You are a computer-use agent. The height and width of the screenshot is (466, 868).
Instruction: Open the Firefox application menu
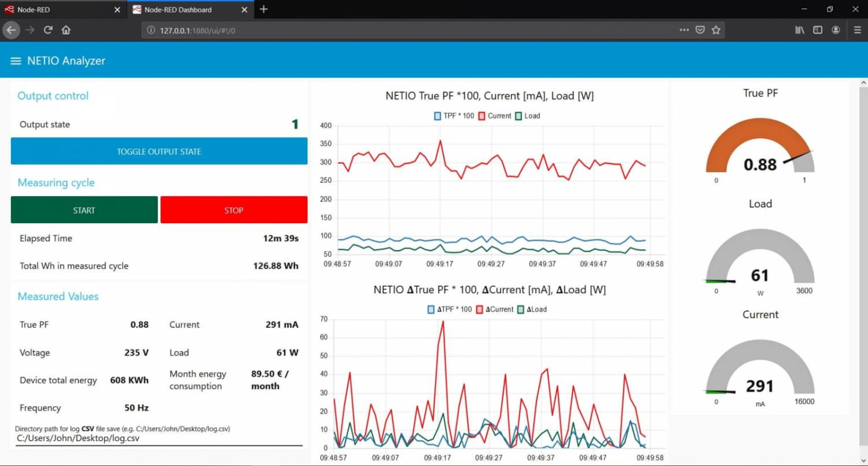857,30
